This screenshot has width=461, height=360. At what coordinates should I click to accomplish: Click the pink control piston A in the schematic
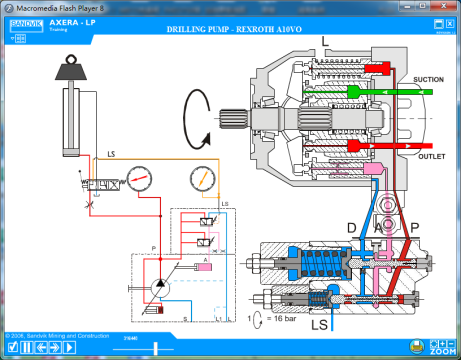(x=204, y=267)
